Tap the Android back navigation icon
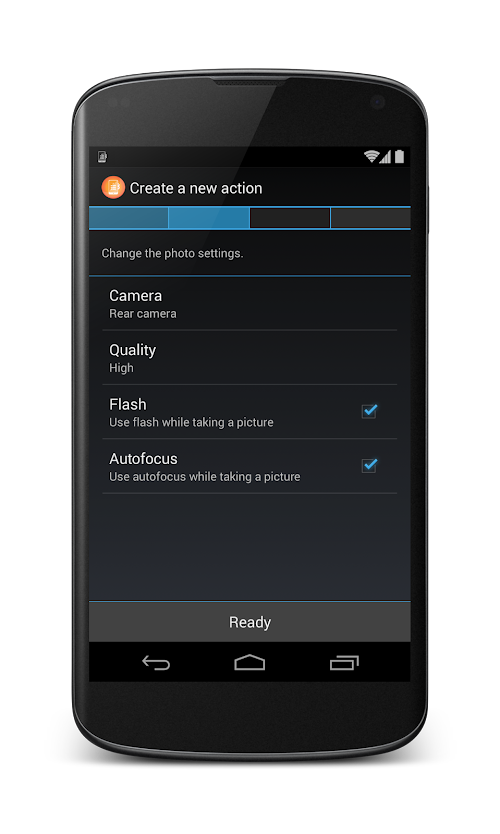 pyautogui.click(x=156, y=662)
